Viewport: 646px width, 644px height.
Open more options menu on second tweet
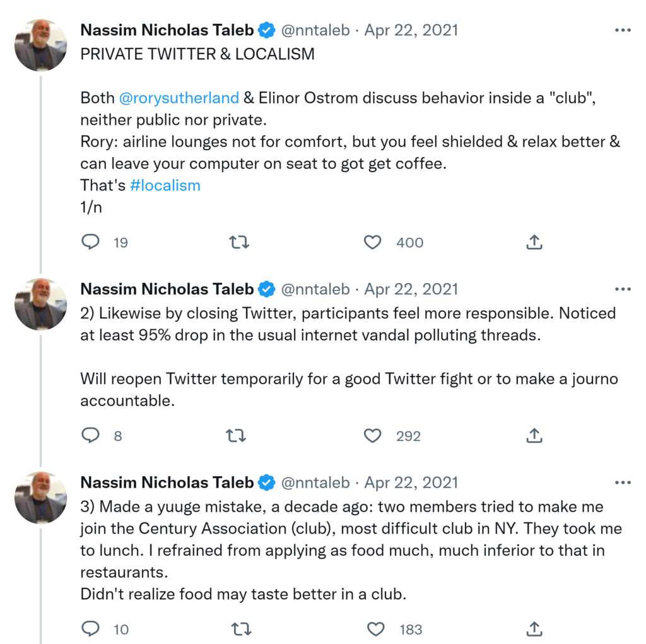tap(622, 290)
